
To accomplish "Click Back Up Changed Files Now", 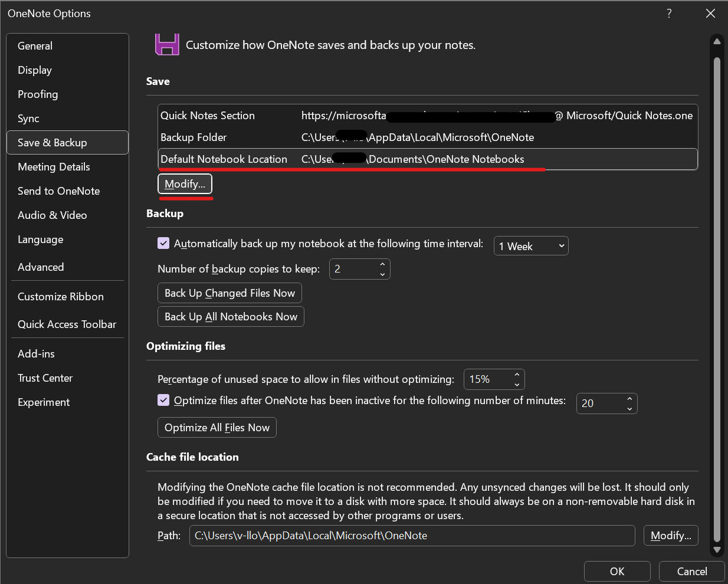I will (x=229, y=293).
